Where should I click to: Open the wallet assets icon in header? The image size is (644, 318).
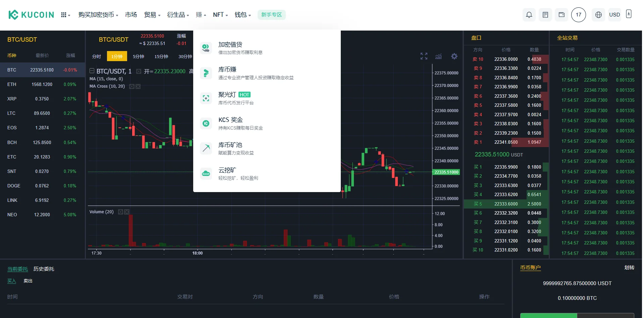pos(561,15)
